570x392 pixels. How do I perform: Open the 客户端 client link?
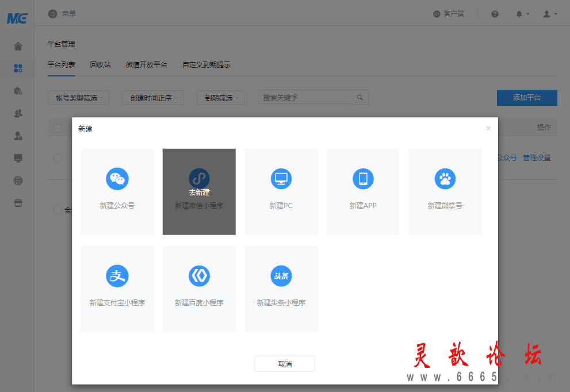(x=449, y=14)
